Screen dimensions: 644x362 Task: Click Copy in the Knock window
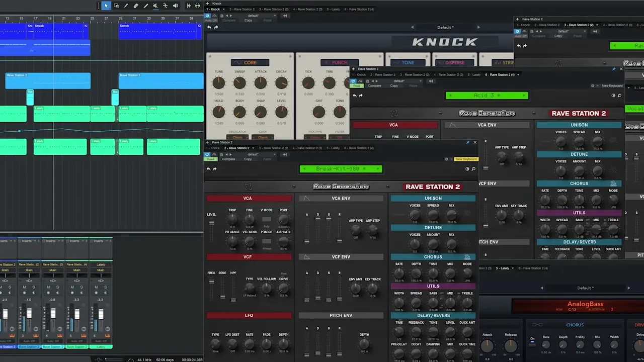[x=248, y=20]
